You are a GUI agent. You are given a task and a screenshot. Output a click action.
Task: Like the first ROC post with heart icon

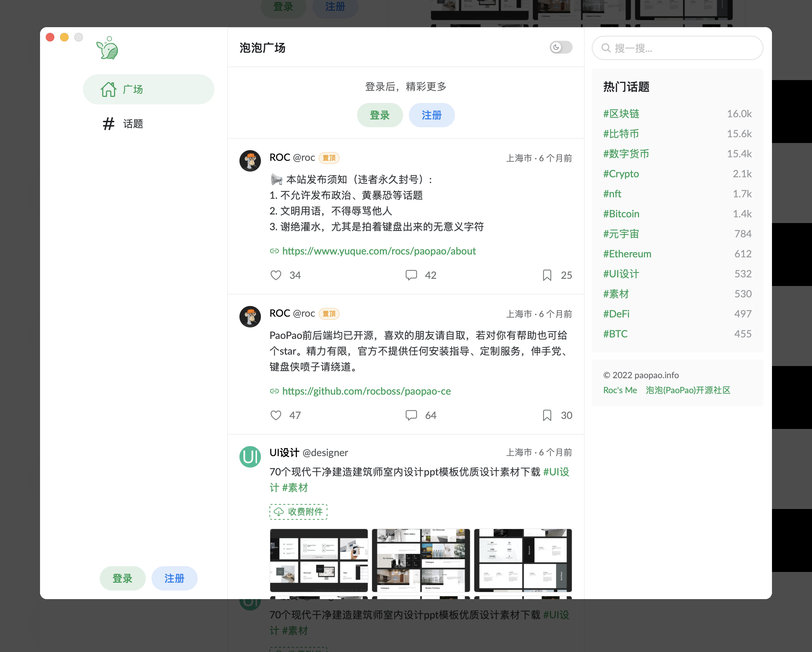pyautogui.click(x=276, y=275)
